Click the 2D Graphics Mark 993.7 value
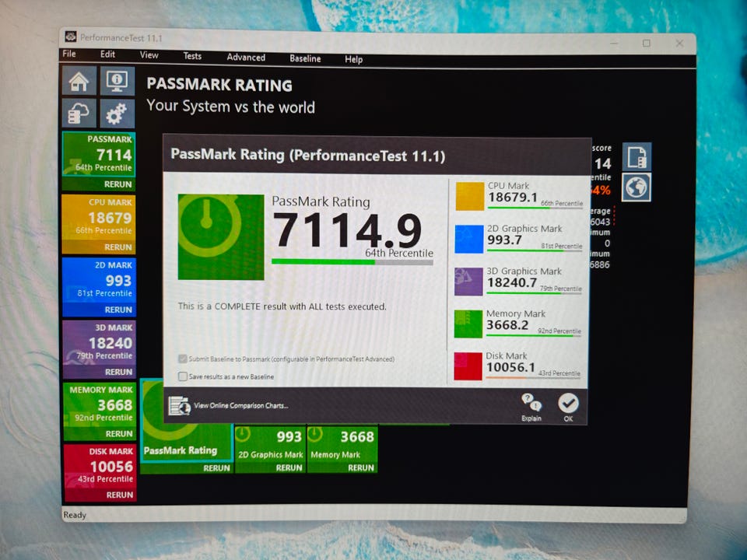Image resolution: width=747 pixels, height=560 pixels. pyautogui.click(x=504, y=240)
